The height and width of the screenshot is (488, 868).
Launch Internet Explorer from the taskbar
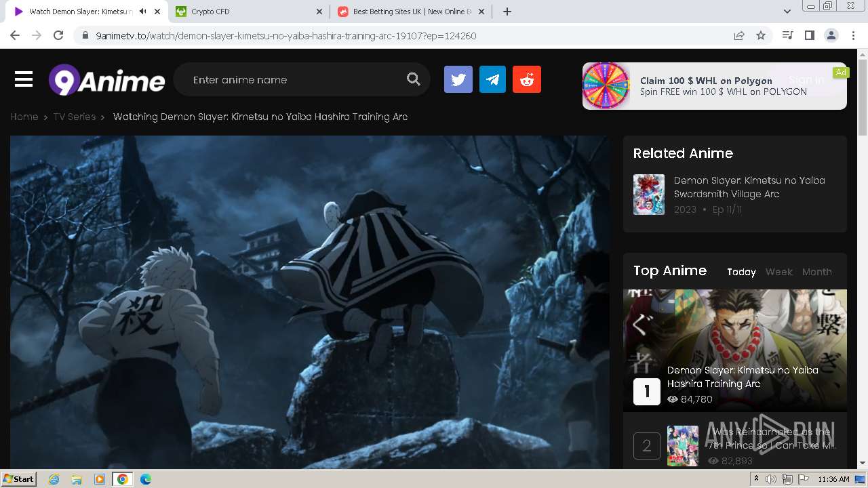pos(54,479)
